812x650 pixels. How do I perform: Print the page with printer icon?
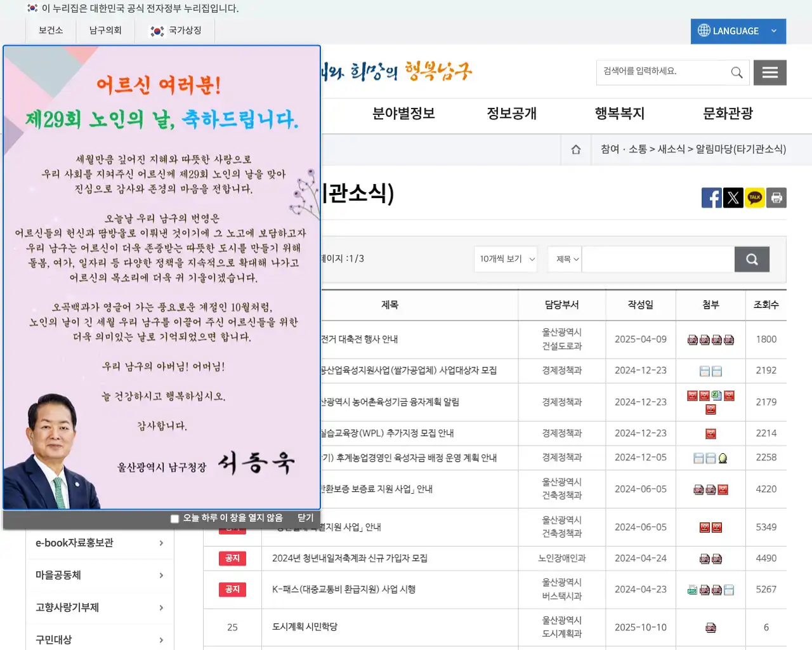click(x=776, y=198)
